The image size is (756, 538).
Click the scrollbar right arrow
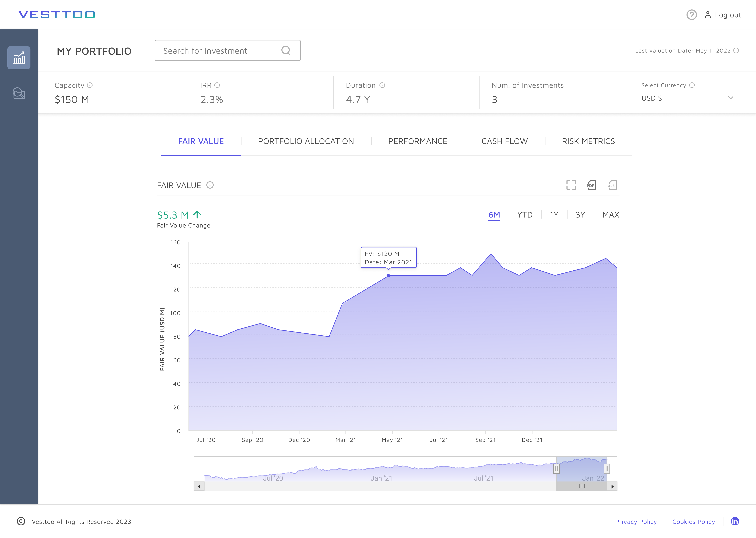[x=612, y=486]
